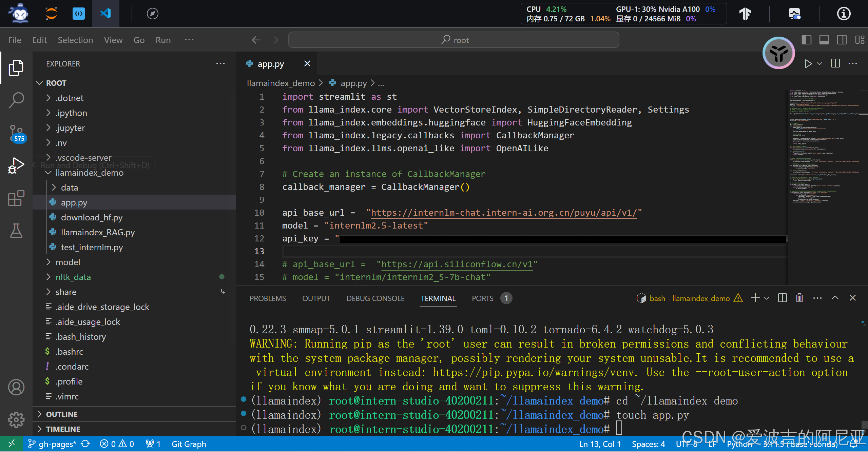The height and width of the screenshot is (452, 868).
Task: Toggle bottom panel visibility
Action: (824, 40)
